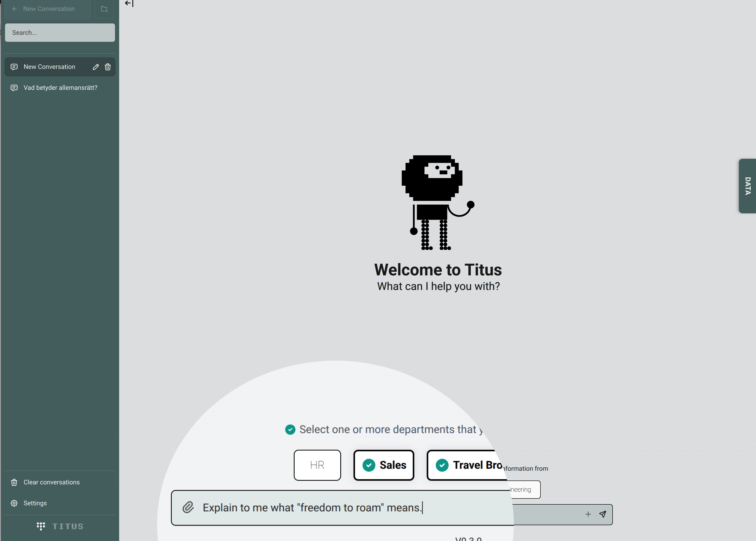Open the 'Vad betyder allemansrätt?' conversation
Image resolution: width=756 pixels, height=541 pixels.
(x=60, y=88)
